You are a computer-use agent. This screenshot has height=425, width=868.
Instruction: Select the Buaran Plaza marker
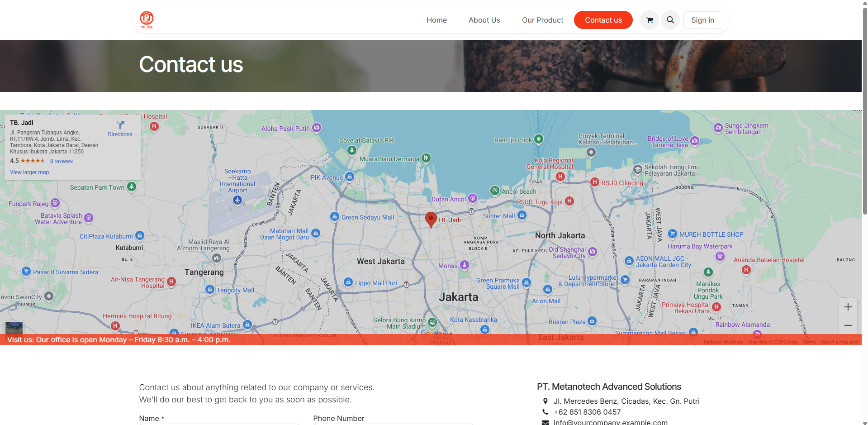coord(592,321)
